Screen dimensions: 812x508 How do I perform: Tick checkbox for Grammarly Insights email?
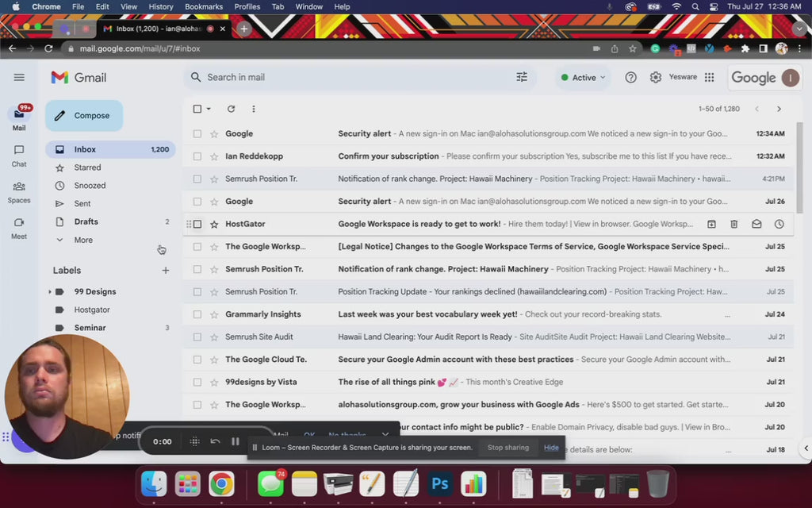(x=197, y=314)
